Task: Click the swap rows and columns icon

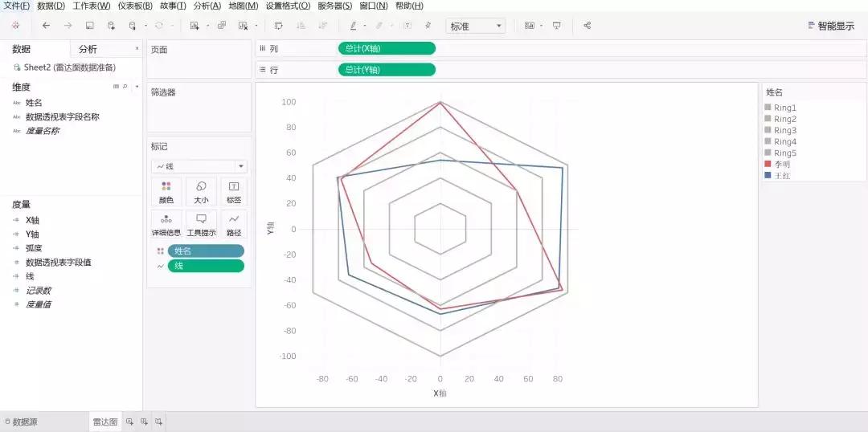Action: (x=279, y=26)
